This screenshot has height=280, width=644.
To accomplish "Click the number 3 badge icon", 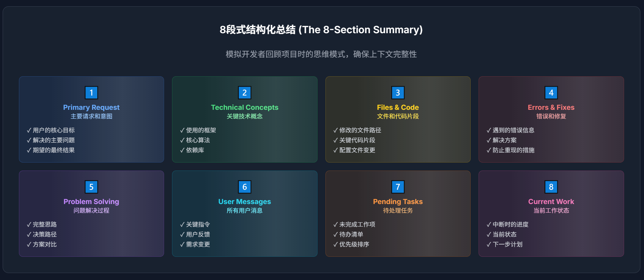I will pyautogui.click(x=398, y=93).
